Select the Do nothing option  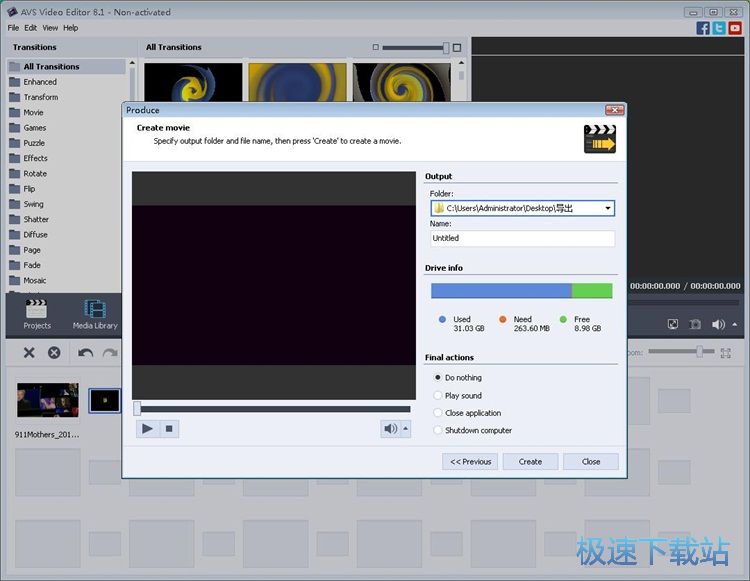458,377
